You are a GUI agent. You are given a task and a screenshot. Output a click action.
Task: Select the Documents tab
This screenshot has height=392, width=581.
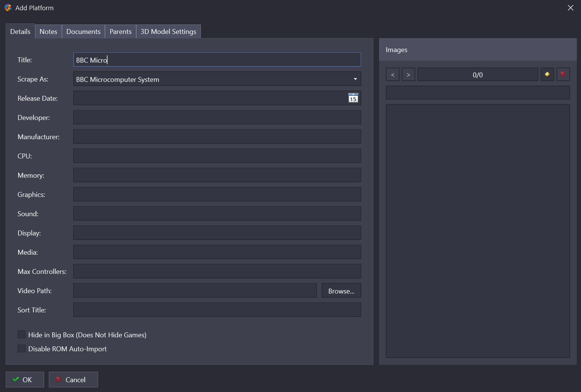[x=83, y=32]
